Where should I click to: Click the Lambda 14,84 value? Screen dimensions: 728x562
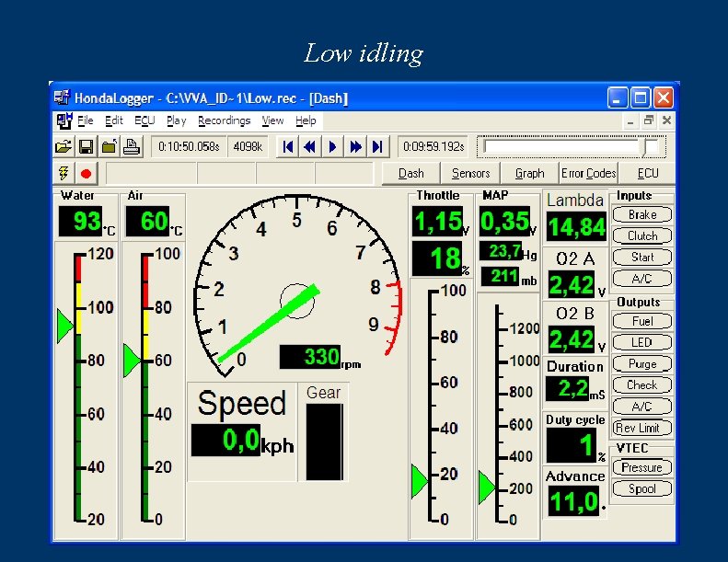[x=576, y=227]
